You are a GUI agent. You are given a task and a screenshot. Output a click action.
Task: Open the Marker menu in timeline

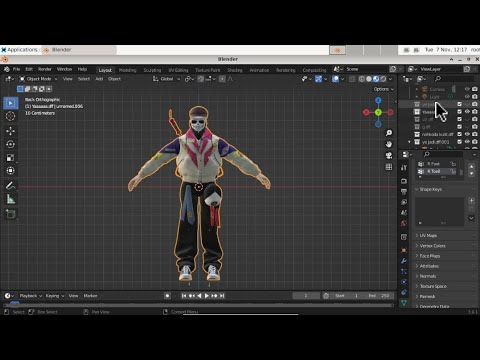[90, 296]
